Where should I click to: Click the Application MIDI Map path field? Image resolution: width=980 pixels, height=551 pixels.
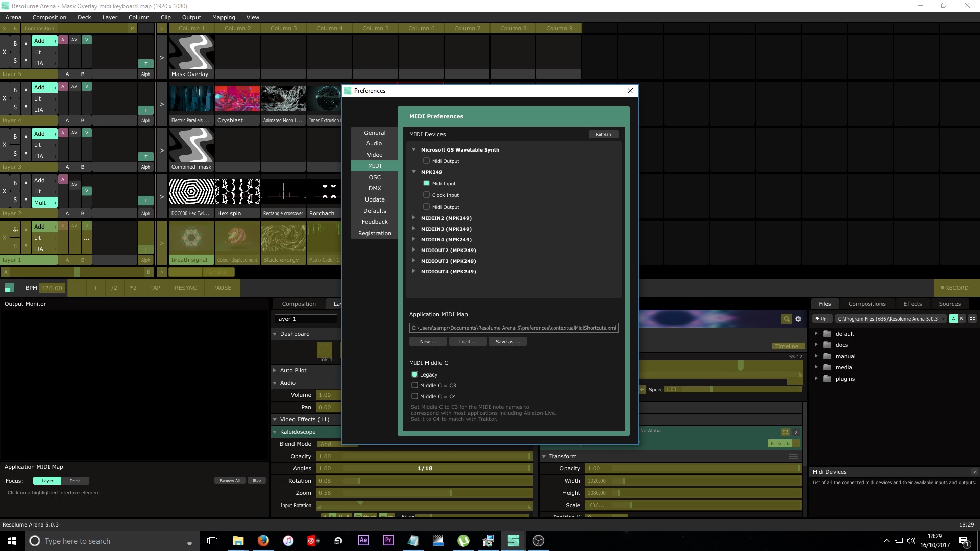(513, 328)
